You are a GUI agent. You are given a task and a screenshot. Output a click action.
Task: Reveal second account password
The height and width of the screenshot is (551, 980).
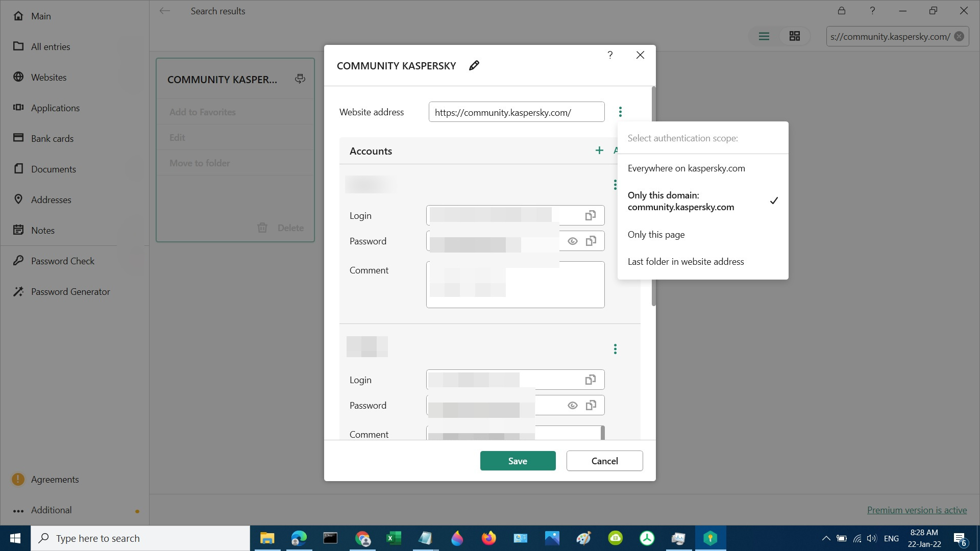coord(573,406)
